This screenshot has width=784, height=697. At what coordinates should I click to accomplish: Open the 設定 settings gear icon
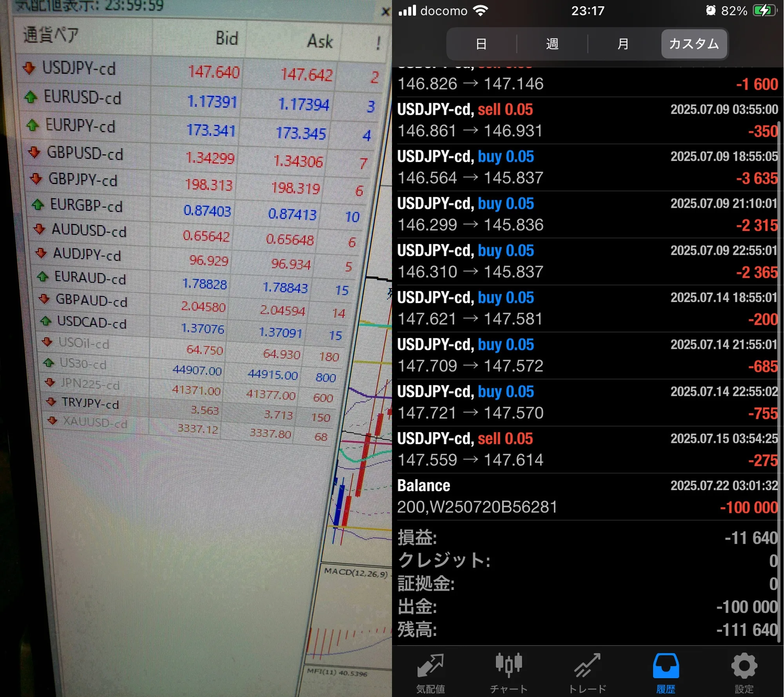point(744,665)
